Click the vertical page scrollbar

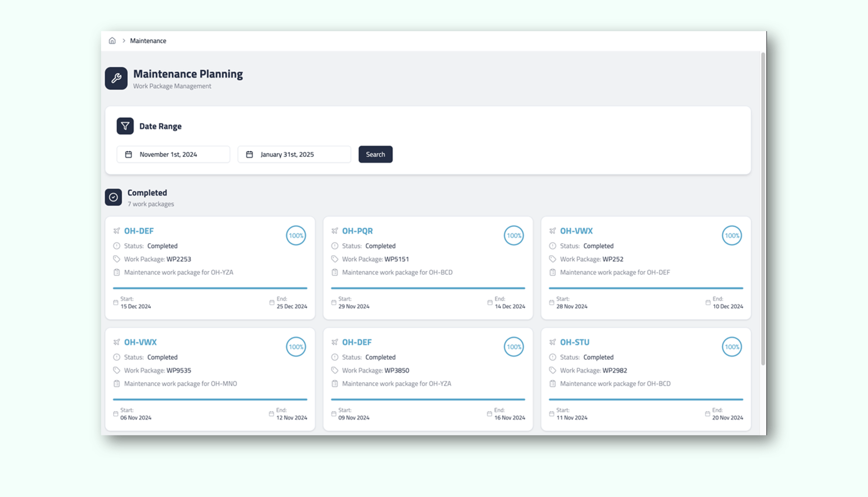coord(763,208)
